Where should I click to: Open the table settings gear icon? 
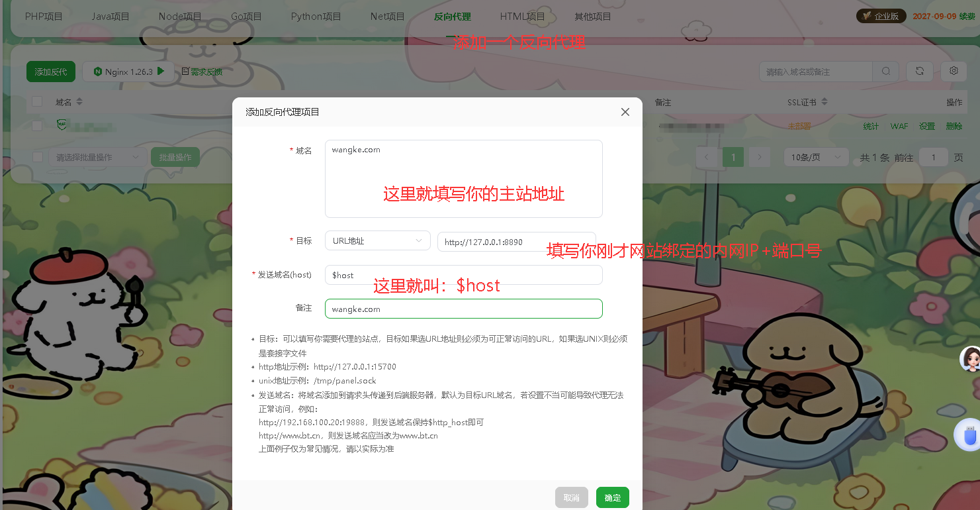point(954,72)
